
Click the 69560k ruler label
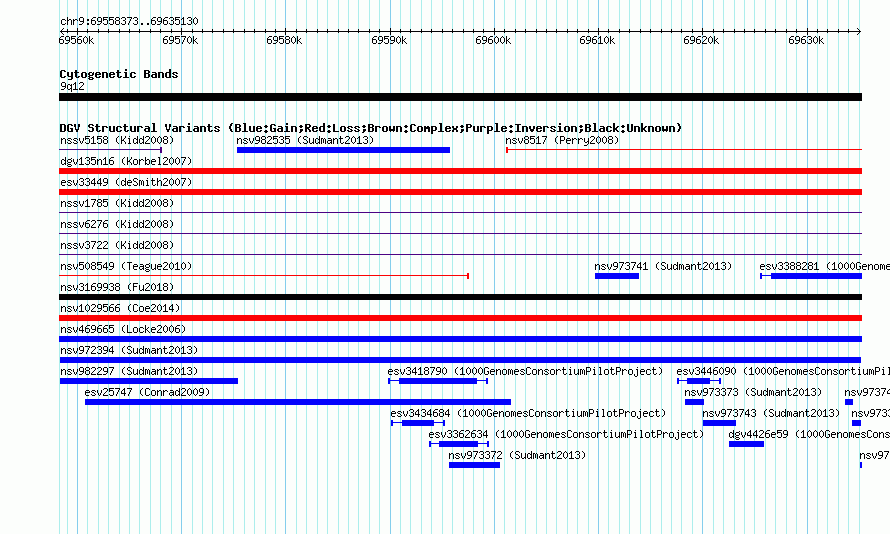(x=76, y=40)
